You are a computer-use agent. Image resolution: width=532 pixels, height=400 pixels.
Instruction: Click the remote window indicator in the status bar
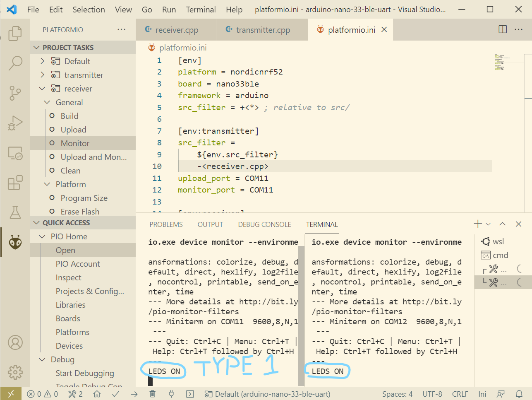pos(11,394)
